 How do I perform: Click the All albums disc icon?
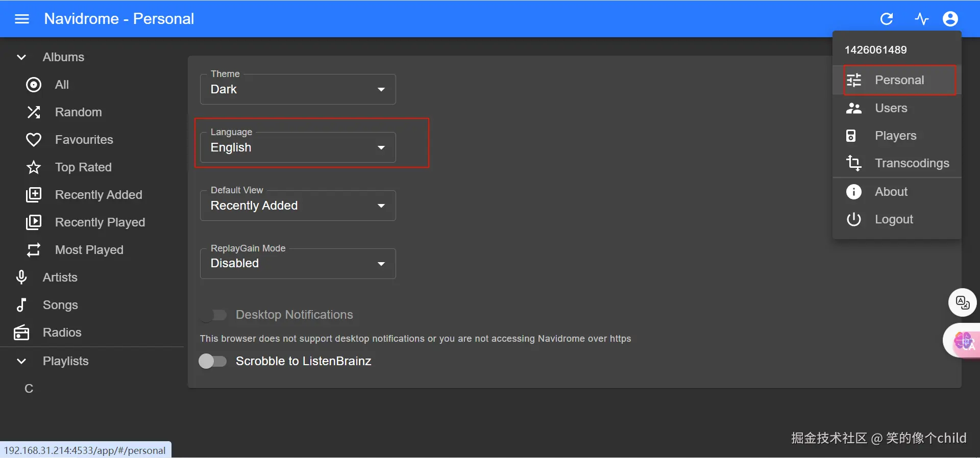34,85
